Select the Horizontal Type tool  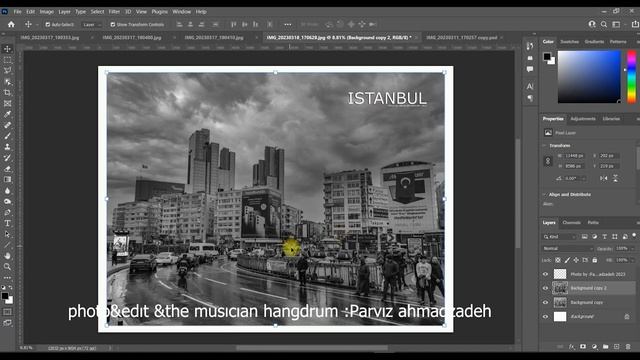7,223
